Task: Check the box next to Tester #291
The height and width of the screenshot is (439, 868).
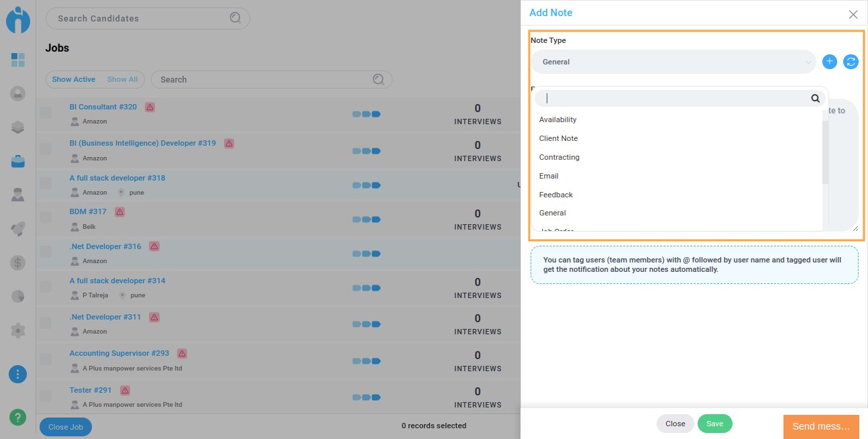Action: coord(46,396)
